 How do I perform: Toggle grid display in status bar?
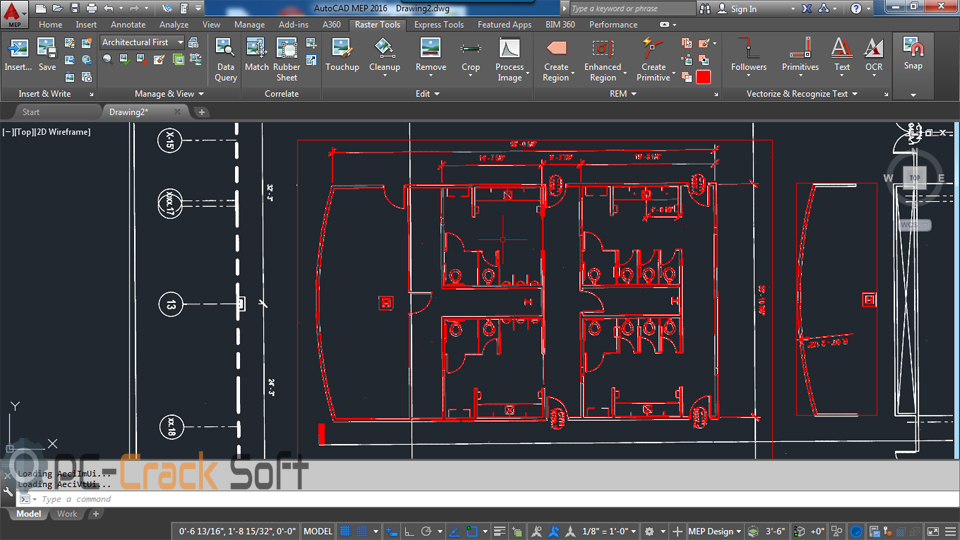click(x=345, y=531)
